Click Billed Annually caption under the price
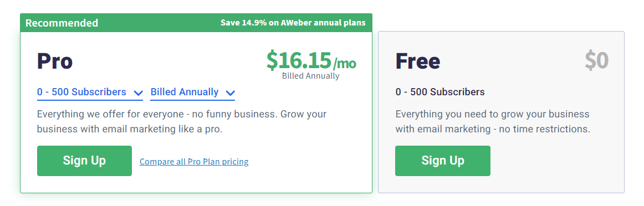644x206 pixels. (311, 76)
